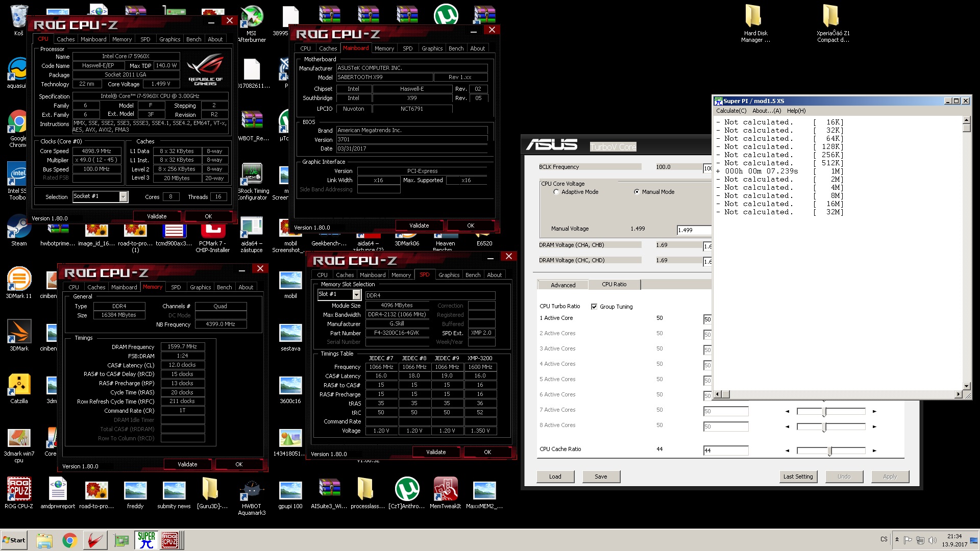980x551 pixels.
Task: Select Adaptive Mode radio button
Action: (x=556, y=192)
